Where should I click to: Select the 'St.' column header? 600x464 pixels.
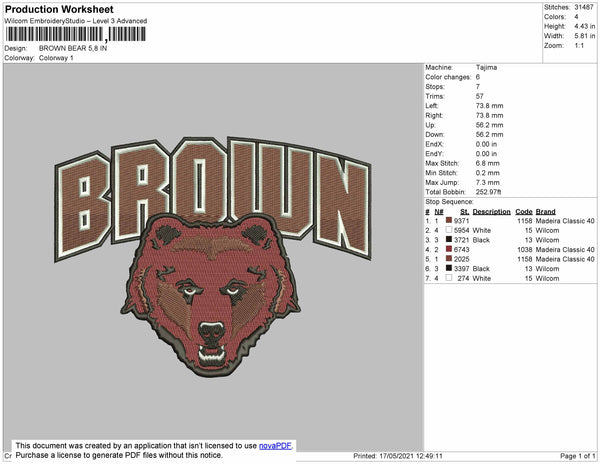(x=465, y=212)
